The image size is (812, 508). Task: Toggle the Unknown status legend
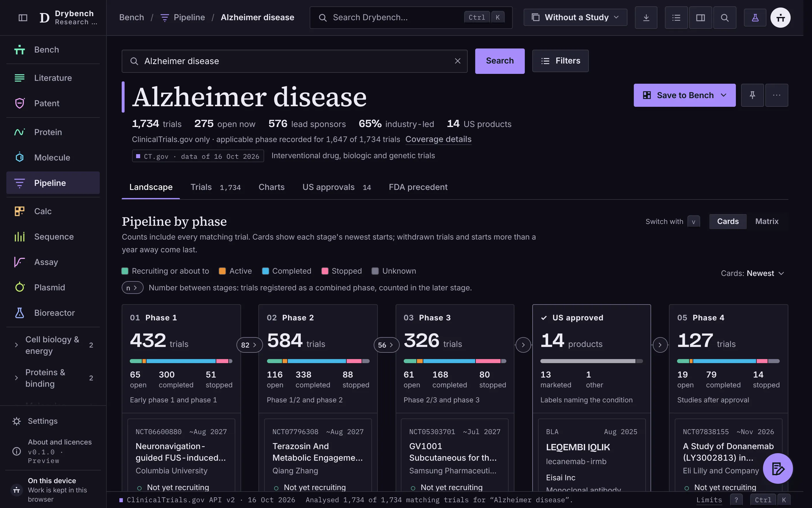394,271
